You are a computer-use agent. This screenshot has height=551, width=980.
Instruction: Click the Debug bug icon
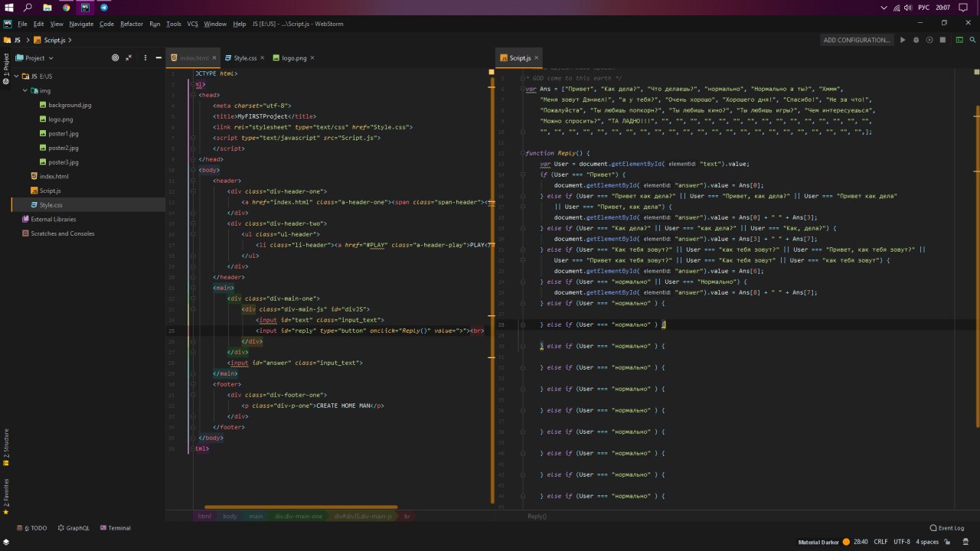click(916, 40)
